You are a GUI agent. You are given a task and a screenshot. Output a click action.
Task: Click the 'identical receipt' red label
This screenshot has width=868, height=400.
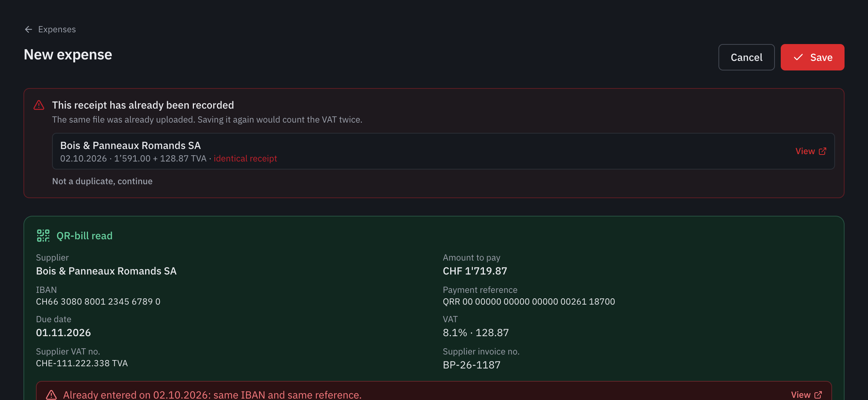[245, 159]
